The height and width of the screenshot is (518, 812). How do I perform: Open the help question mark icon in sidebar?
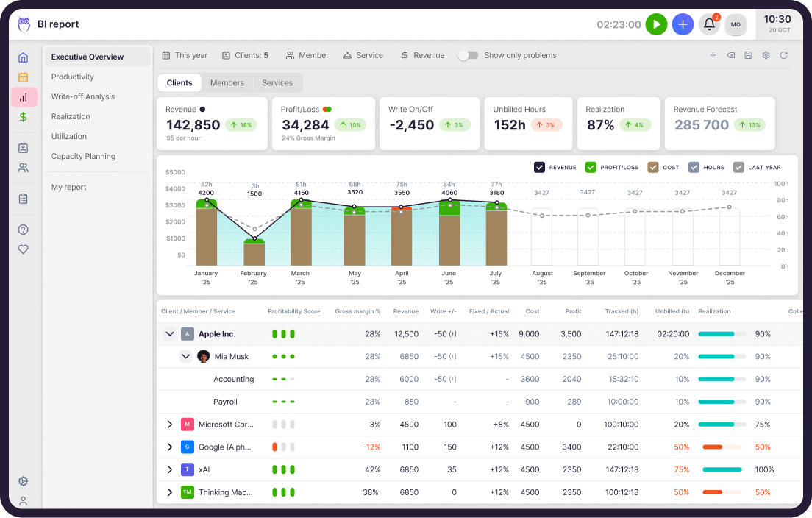click(24, 230)
